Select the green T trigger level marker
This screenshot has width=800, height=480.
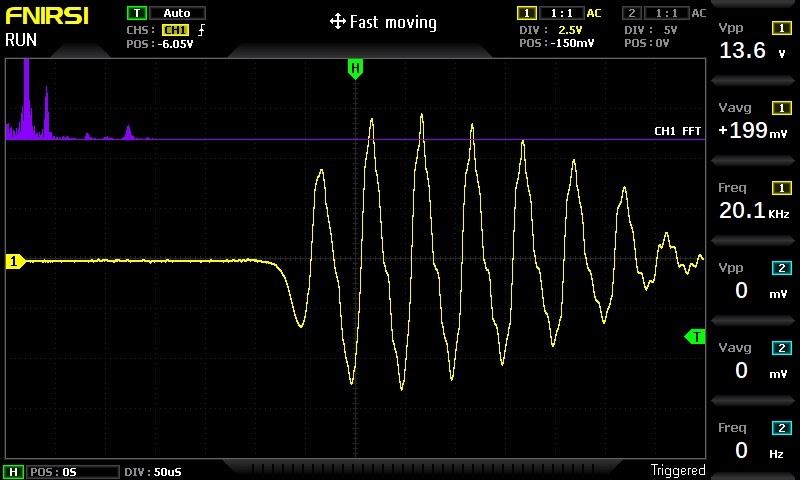[695, 337]
